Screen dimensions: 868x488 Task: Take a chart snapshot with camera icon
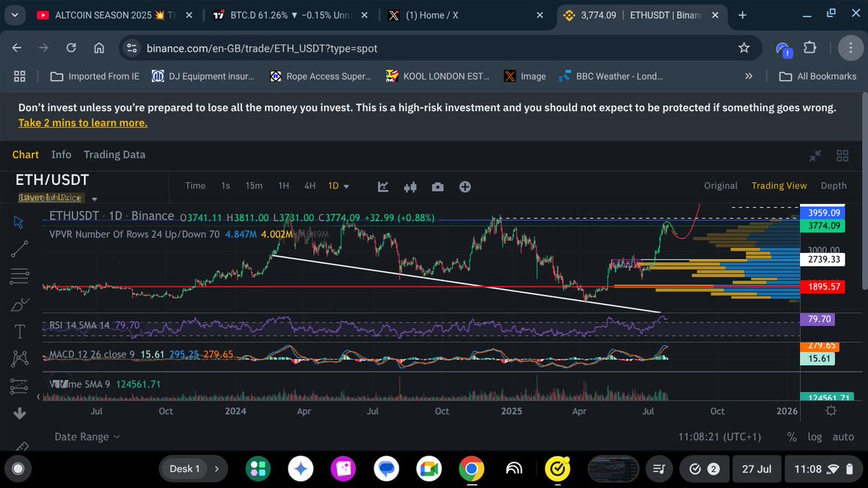438,187
